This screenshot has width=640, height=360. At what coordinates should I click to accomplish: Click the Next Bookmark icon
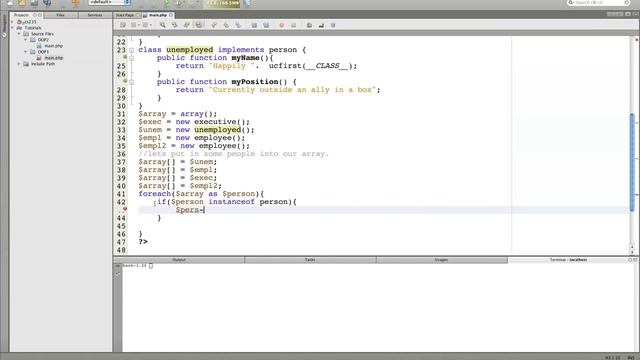pyautogui.click(x=226, y=25)
